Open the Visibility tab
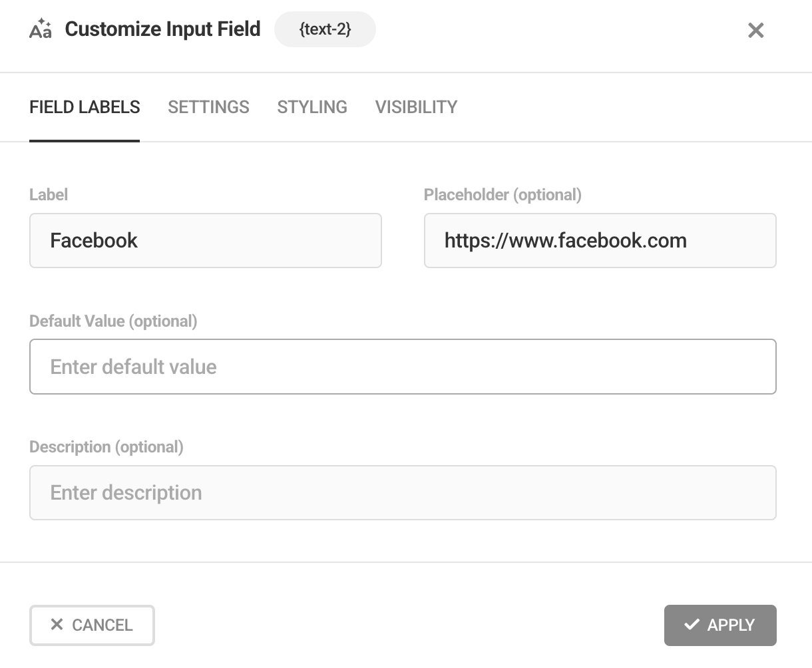Screen dimensions: 812x668 click(416, 107)
